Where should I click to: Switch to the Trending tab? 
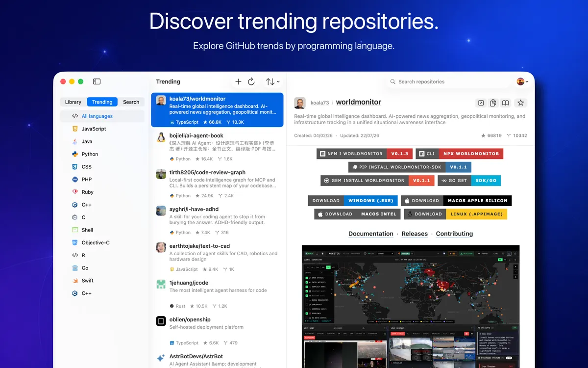[102, 102]
